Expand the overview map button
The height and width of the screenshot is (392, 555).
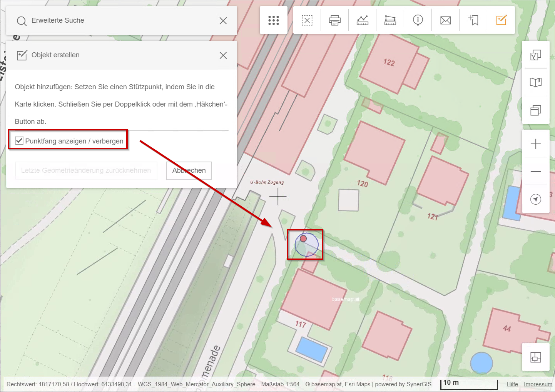(535, 357)
